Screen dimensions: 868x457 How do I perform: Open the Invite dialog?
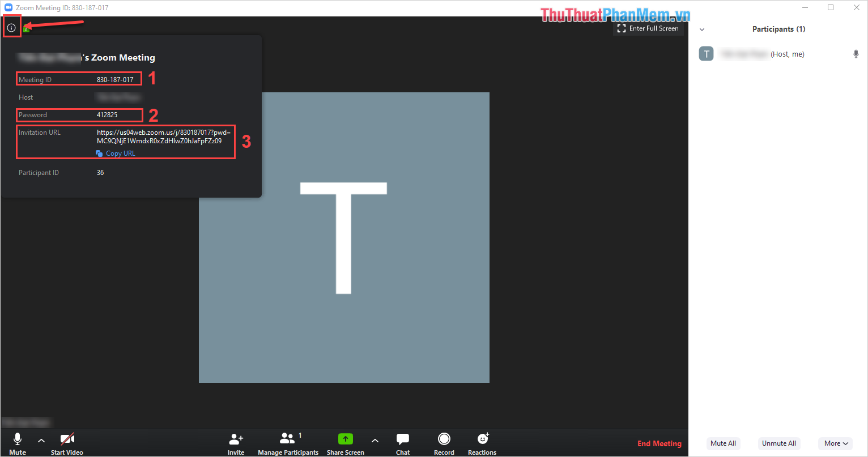236,444
